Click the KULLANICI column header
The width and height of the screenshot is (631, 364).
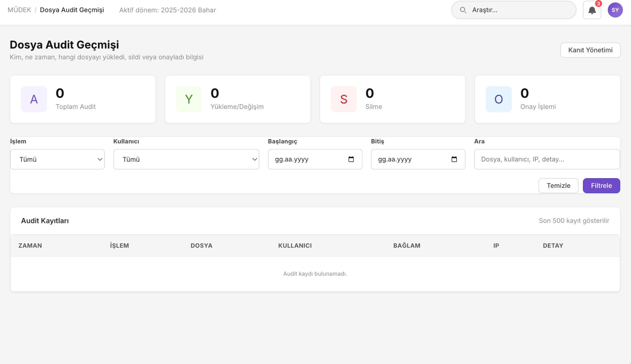point(295,246)
